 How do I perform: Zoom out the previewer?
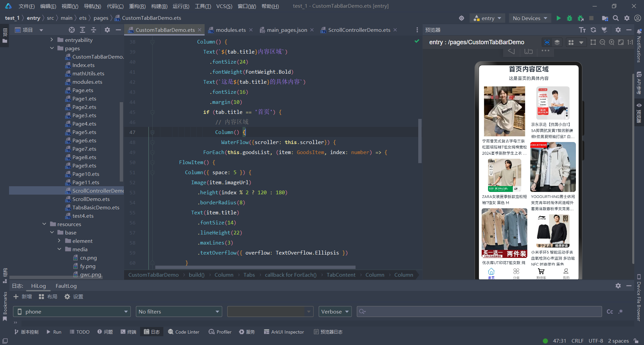(602, 42)
